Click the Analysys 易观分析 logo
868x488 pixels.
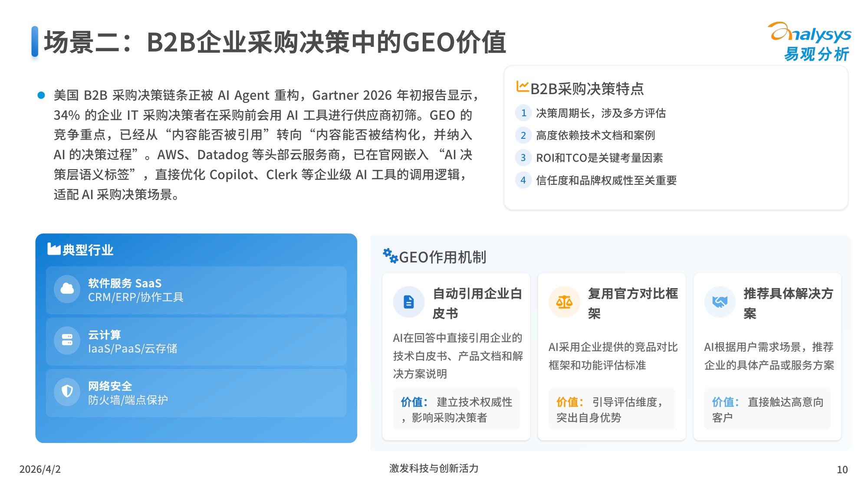(x=810, y=42)
